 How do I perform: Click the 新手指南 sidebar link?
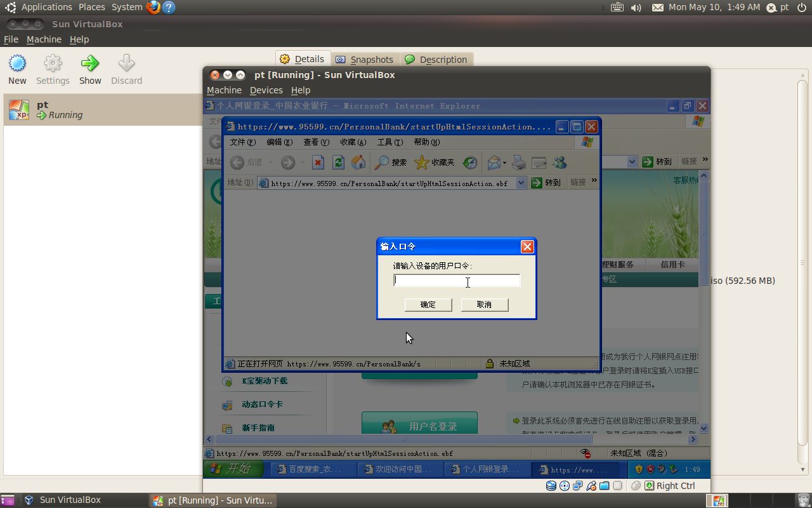(x=258, y=428)
